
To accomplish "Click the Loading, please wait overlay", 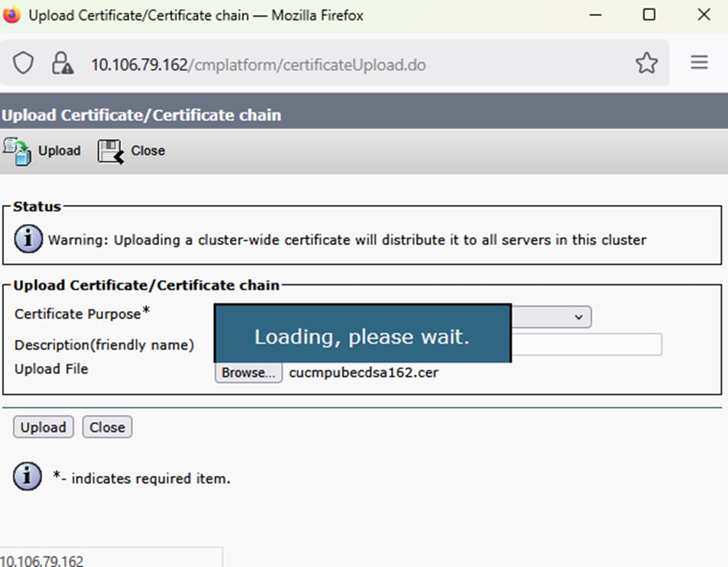I will pos(363,333).
